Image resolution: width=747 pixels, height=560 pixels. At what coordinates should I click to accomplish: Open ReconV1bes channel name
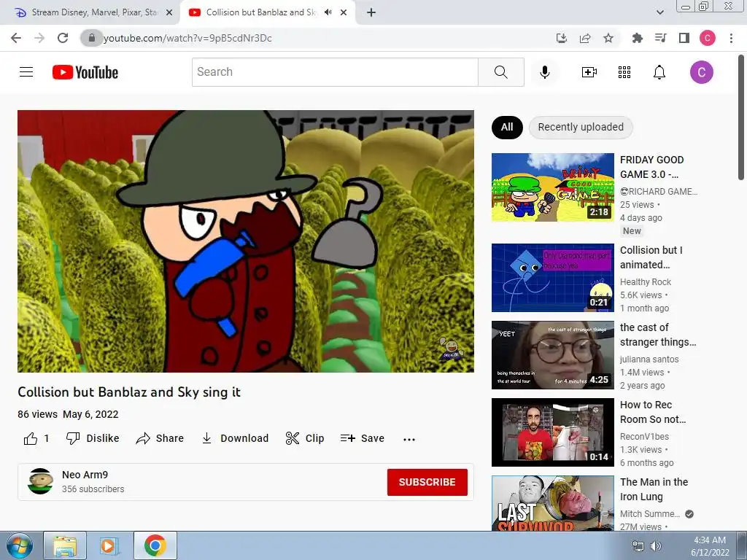click(x=644, y=436)
